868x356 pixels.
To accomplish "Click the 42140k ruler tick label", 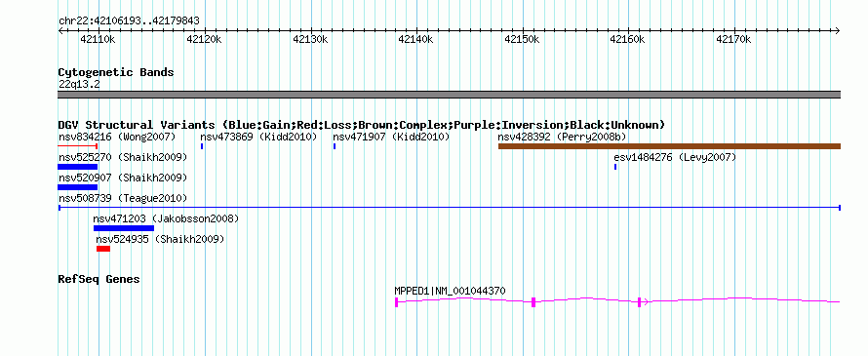I will pyautogui.click(x=416, y=39).
